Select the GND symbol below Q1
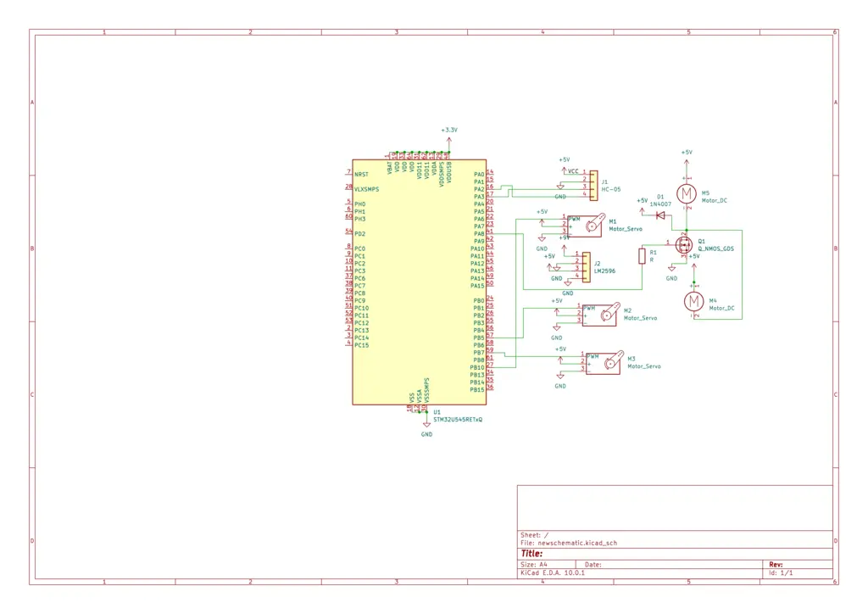Viewport: 868px width, 614px height. coord(671,268)
